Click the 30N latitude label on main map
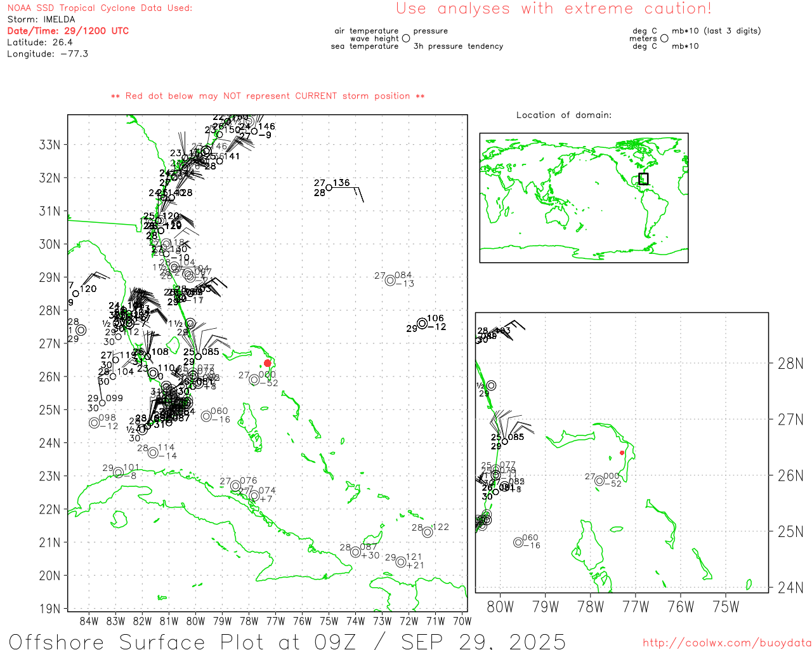The image size is (812, 650). point(49,244)
